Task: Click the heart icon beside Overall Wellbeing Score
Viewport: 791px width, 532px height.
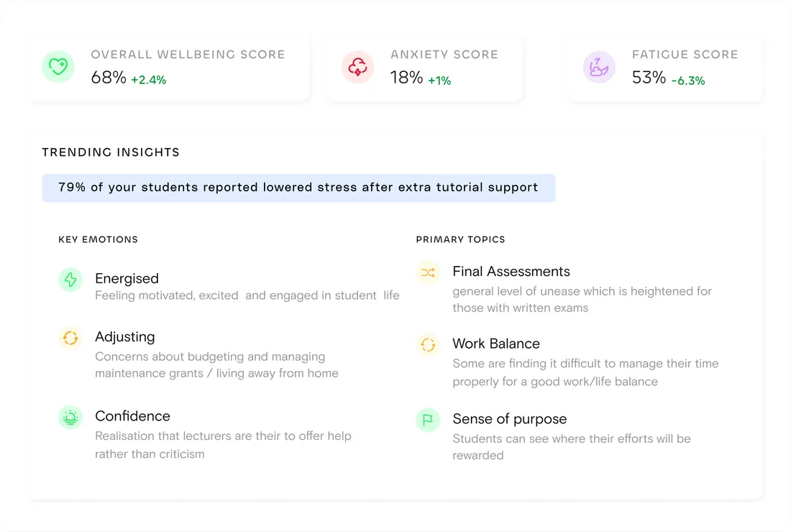Action: coord(58,67)
